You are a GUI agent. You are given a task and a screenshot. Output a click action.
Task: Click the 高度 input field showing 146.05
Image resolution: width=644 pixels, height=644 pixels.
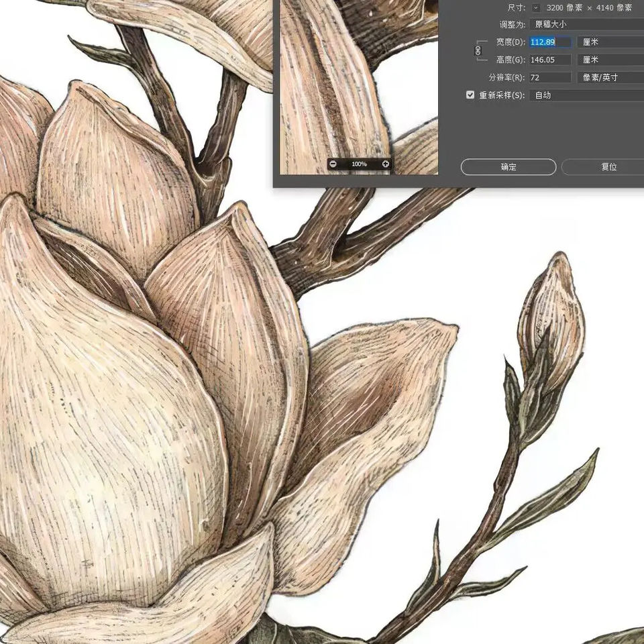[x=550, y=60]
